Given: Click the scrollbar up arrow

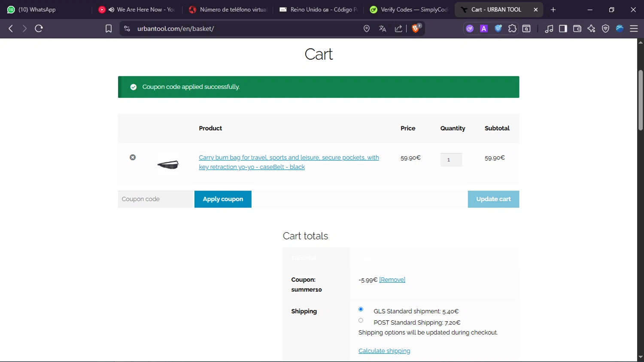Looking at the screenshot, I should (x=641, y=42).
